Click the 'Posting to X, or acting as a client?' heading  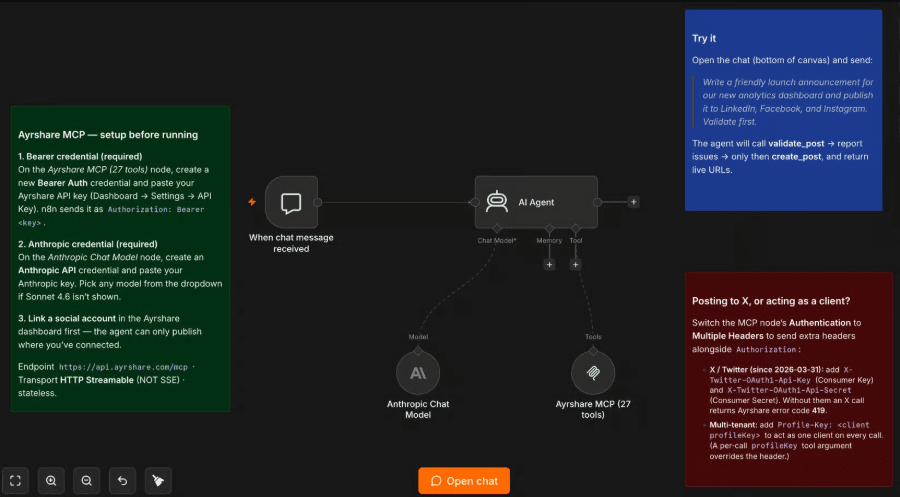tap(771, 301)
